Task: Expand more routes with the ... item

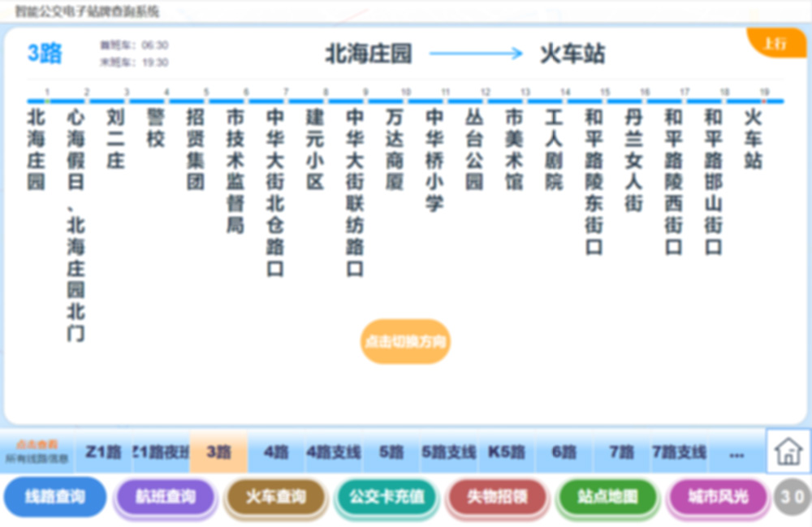Action: tap(736, 453)
